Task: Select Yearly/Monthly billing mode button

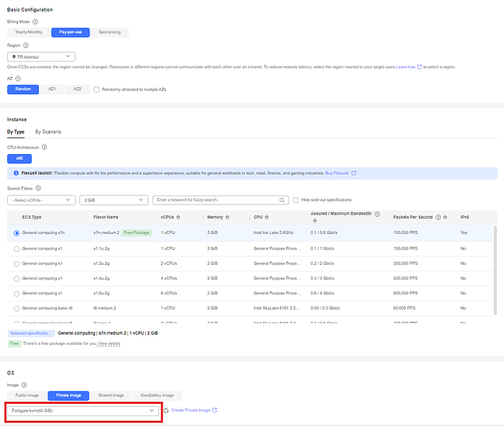Action: tap(29, 32)
